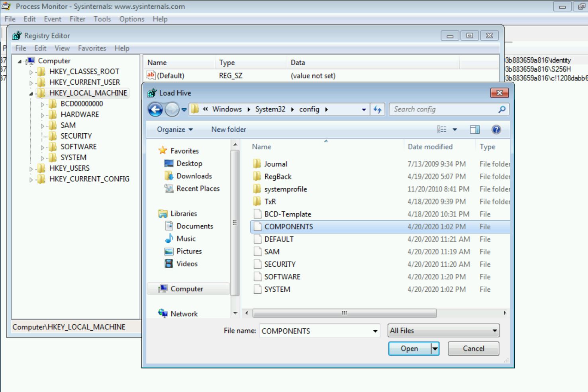Click the Open button
The width and height of the screenshot is (588, 392).
[410, 349]
